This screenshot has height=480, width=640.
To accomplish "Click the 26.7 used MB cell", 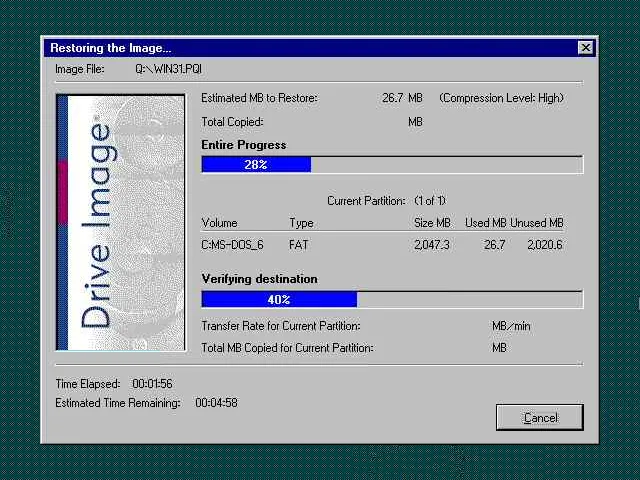I will coord(495,245).
